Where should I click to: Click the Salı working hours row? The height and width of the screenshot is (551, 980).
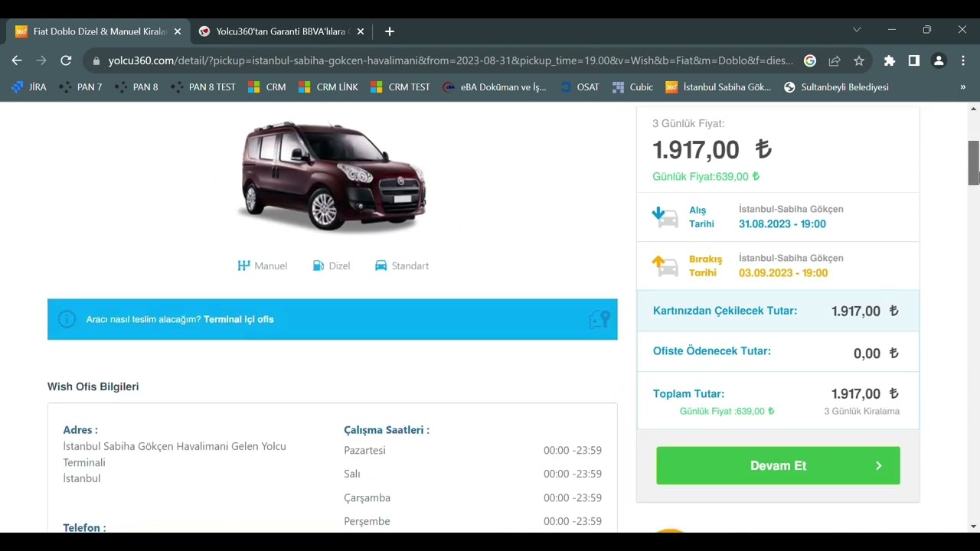pos(472,474)
